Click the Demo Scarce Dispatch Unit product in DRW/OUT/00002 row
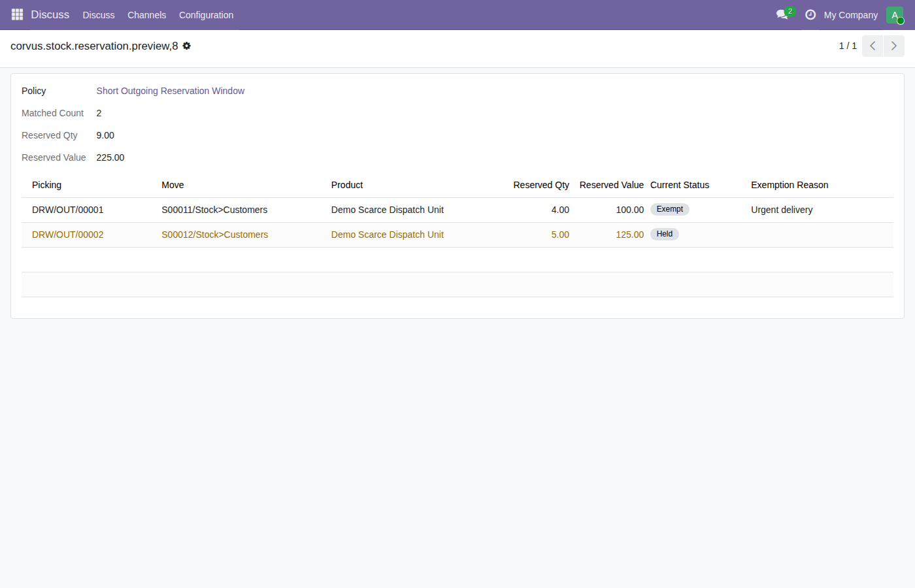915x588 pixels. (388, 235)
